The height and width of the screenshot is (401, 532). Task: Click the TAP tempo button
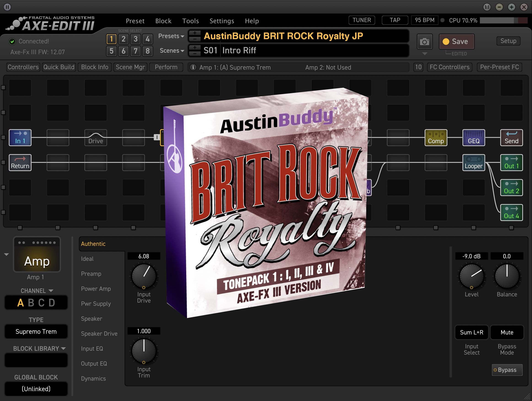click(395, 20)
